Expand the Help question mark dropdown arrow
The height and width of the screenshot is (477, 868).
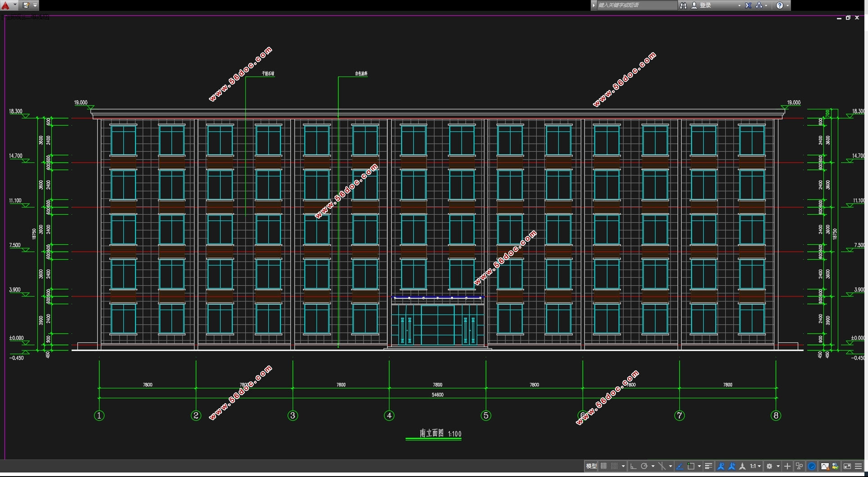[x=787, y=5]
